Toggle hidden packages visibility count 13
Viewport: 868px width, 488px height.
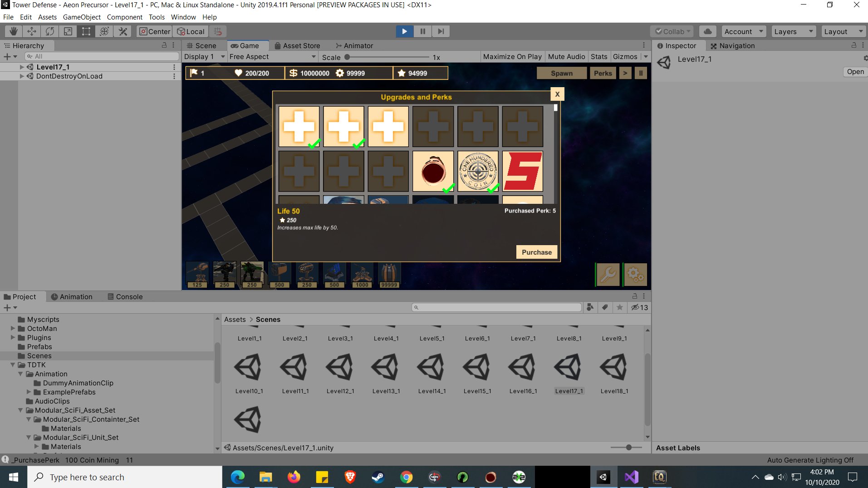tap(639, 307)
